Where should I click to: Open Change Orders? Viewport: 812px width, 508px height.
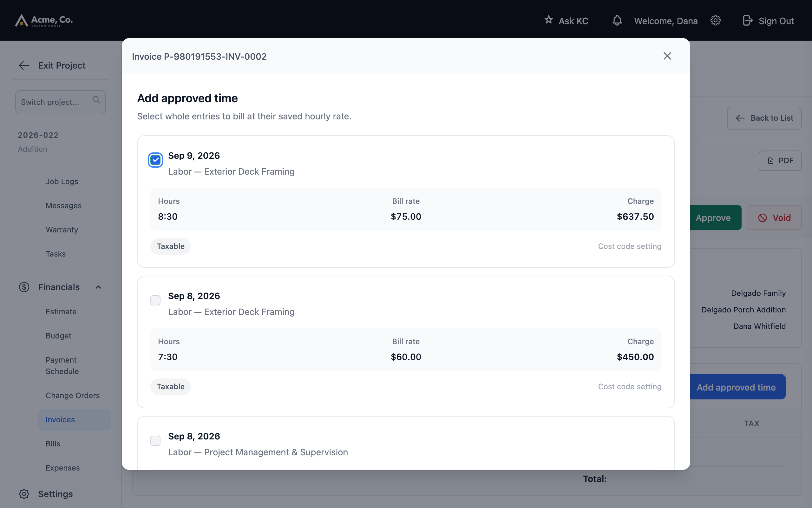point(73,396)
